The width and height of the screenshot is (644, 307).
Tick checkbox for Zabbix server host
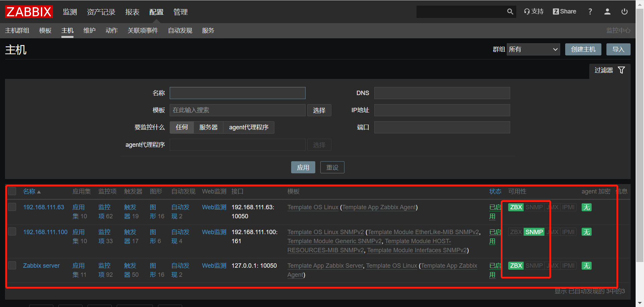click(12, 265)
